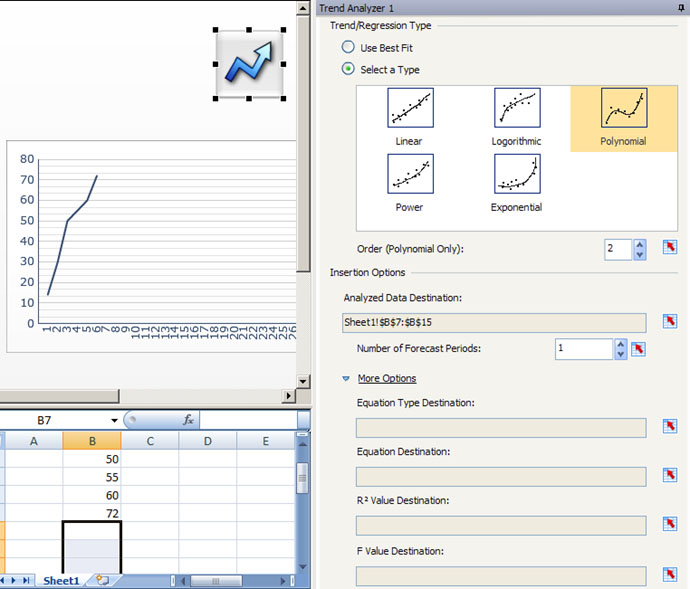Open the Name Box dropdown arrow
Image resolution: width=690 pixels, height=589 pixels.
pyautogui.click(x=114, y=421)
